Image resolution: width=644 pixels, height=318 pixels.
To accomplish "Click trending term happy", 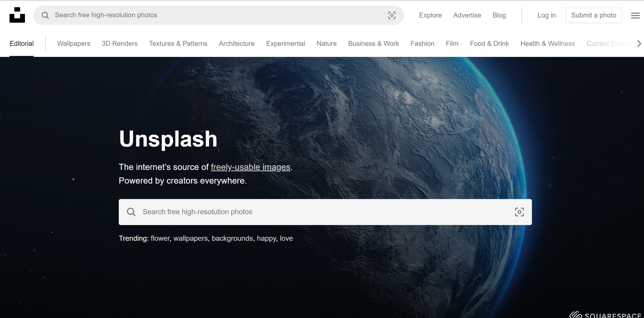I will (x=266, y=238).
